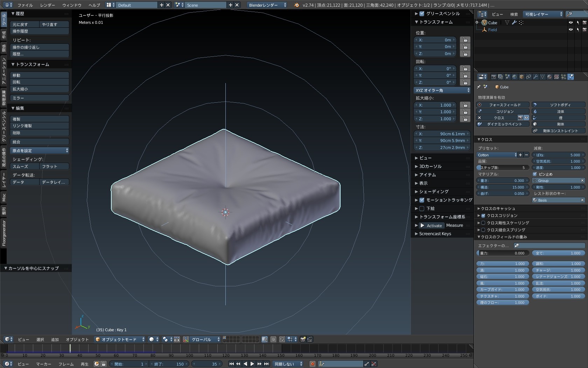Image resolution: width=588 pixels, height=368 pixels.
Task: Click the snap magnet icon
Action: click(282, 339)
